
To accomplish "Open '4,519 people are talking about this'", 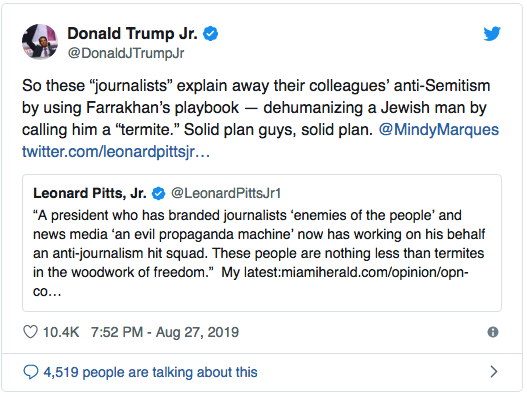I will [151, 372].
